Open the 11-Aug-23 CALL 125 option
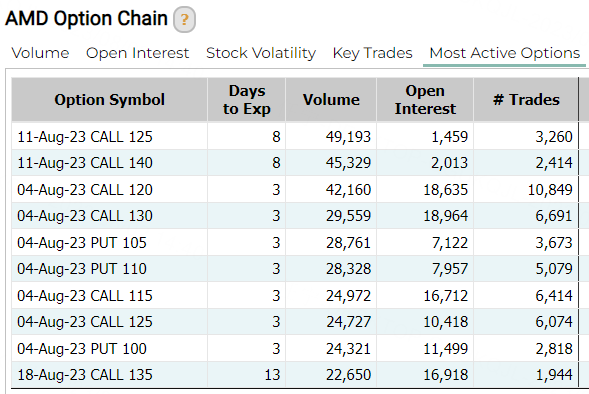 (85, 137)
